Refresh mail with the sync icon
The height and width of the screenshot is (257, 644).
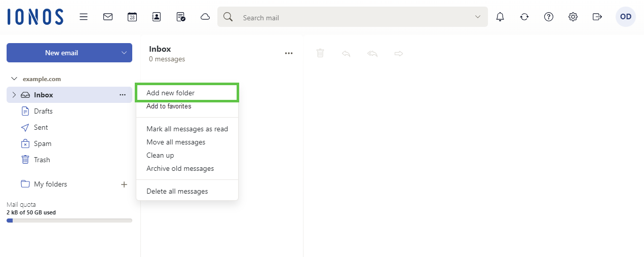coord(524,17)
